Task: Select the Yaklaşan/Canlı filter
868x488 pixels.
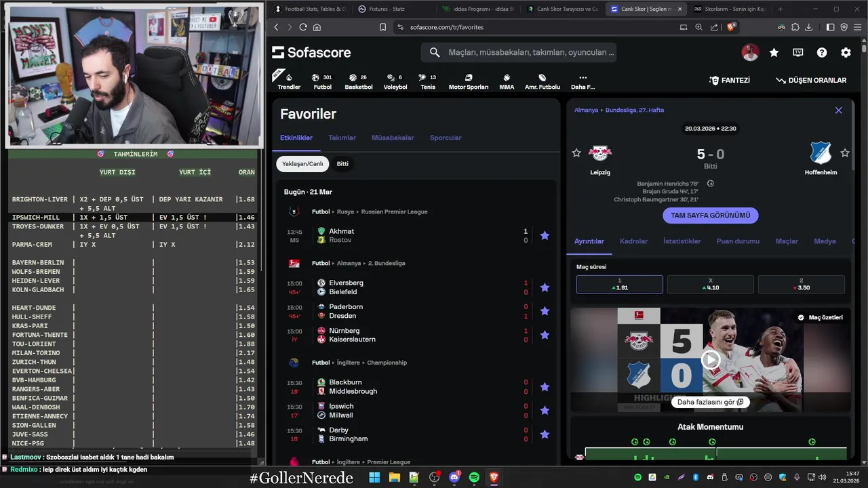Action: click(x=302, y=164)
